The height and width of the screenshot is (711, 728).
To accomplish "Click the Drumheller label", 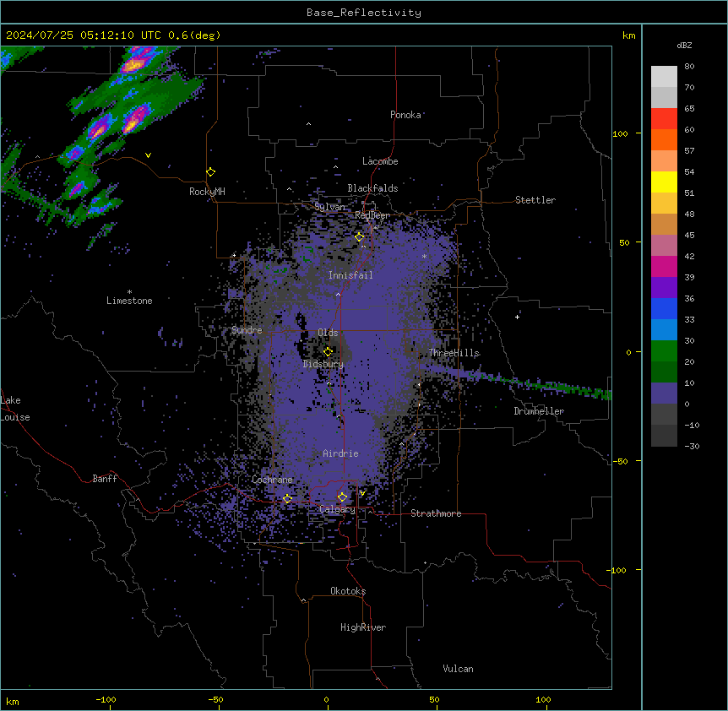I will (x=539, y=411).
